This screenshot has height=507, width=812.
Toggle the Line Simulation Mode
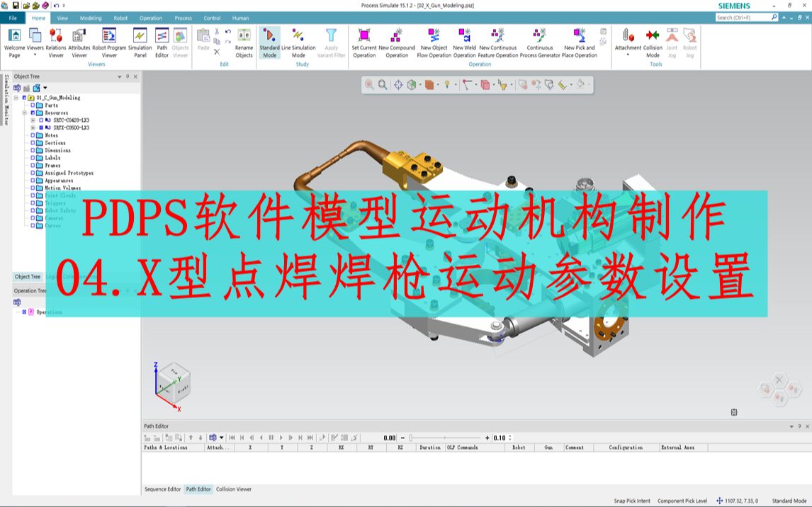click(299, 41)
